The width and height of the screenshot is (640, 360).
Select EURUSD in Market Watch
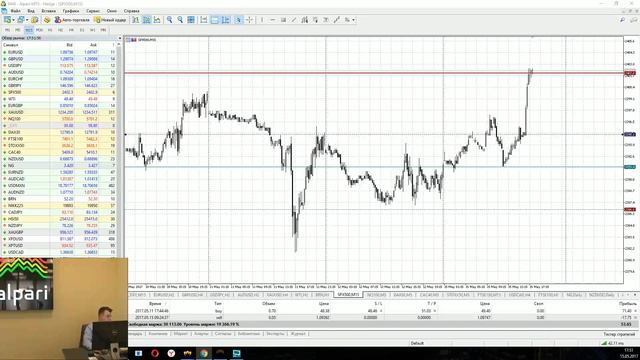(x=60, y=52)
